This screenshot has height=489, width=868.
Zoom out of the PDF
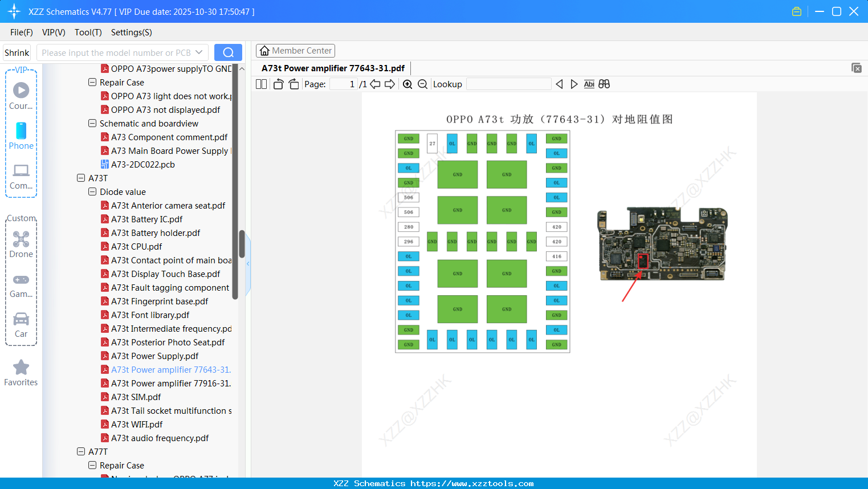[422, 84]
